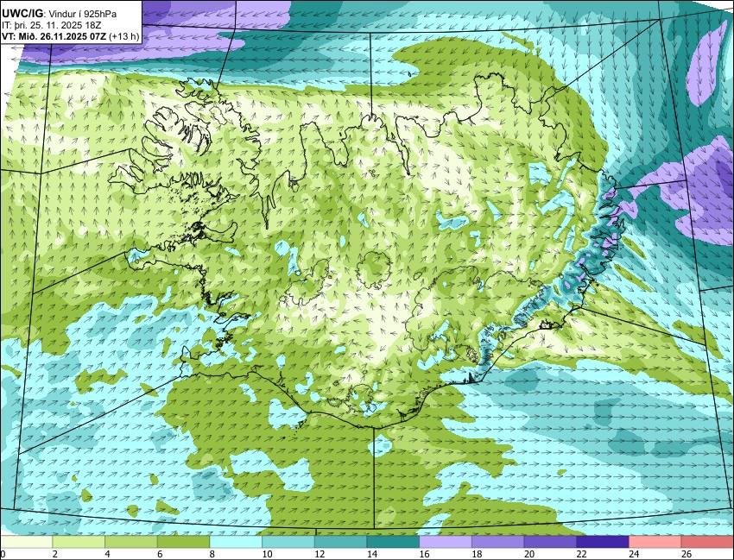Click the 'UWC/IG: Vindur í 925hPa' title text

click(59, 14)
